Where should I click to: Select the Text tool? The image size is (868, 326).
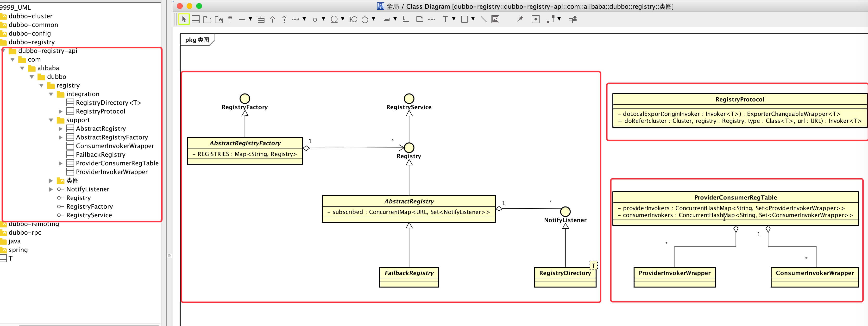point(445,19)
